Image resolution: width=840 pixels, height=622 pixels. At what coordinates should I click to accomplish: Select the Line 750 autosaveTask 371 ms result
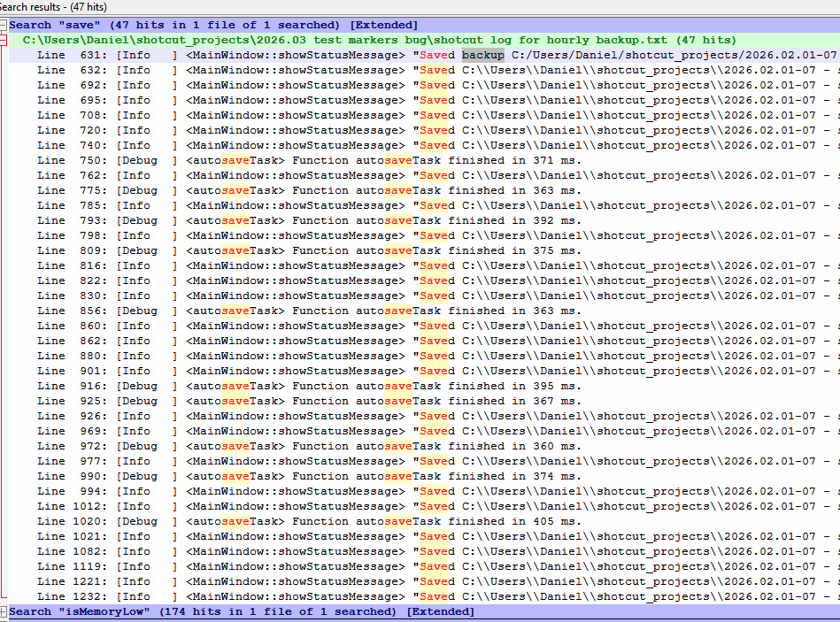click(x=354, y=160)
